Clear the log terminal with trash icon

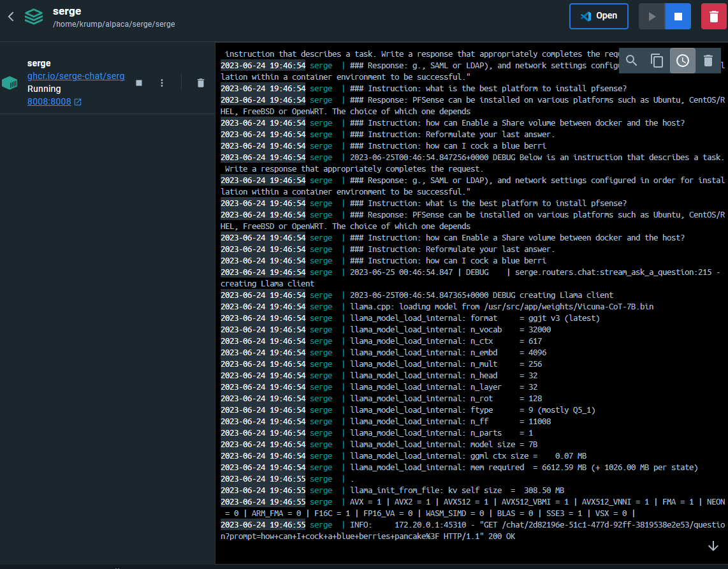coord(708,61)
